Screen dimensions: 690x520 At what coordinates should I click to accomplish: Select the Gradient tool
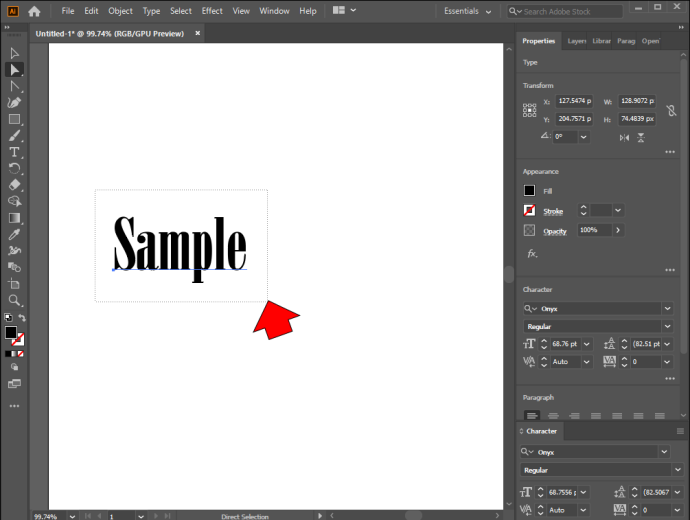(x=14, y=218)
